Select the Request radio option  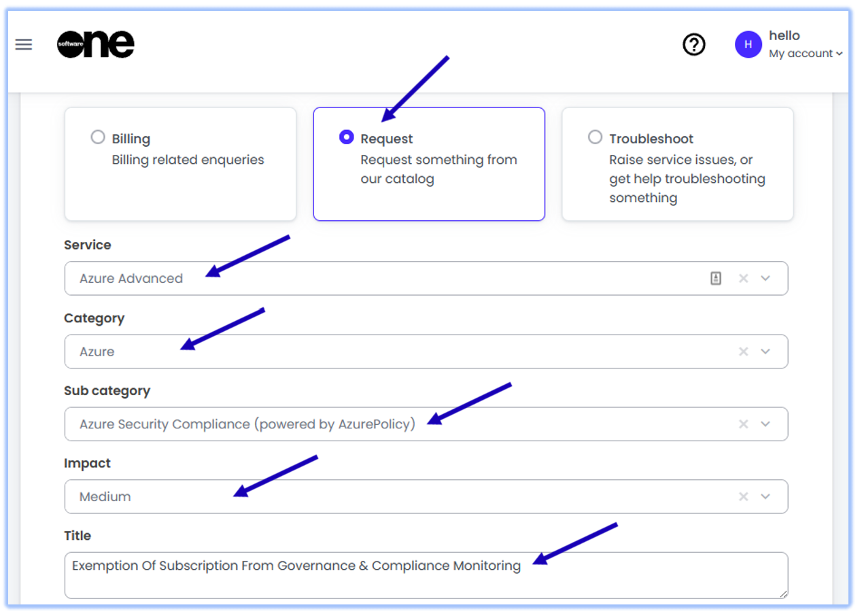(347, 137)
